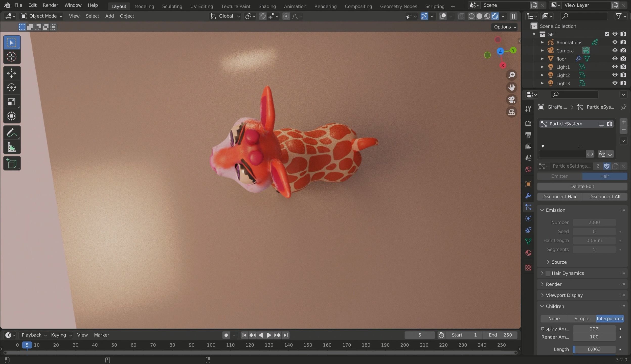Image resolution: width=631 pixels, height=364 pixels.
Task: Hide the floor object in viewport
Action: pyautogui.click(x=615, y=59)
